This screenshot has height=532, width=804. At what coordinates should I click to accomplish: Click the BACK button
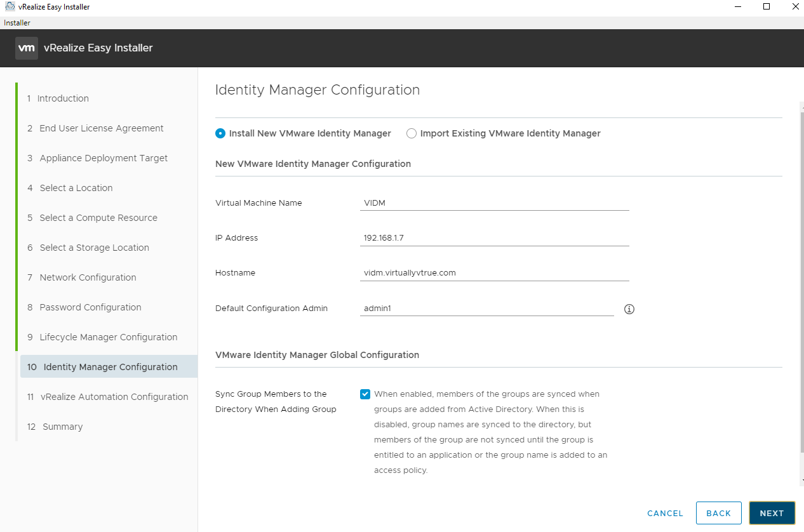718,513
